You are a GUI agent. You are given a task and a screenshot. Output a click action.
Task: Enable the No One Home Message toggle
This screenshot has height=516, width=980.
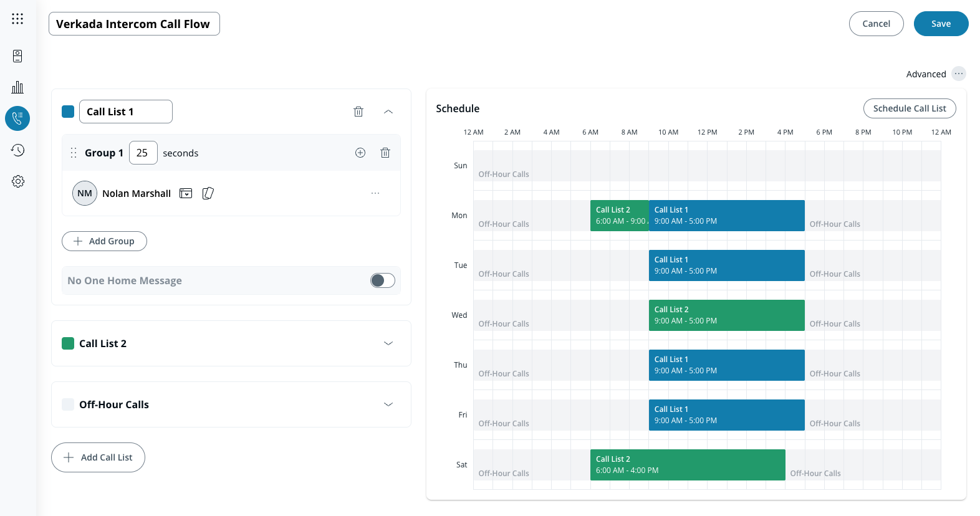pyautogui.click(x=382, y=280)
